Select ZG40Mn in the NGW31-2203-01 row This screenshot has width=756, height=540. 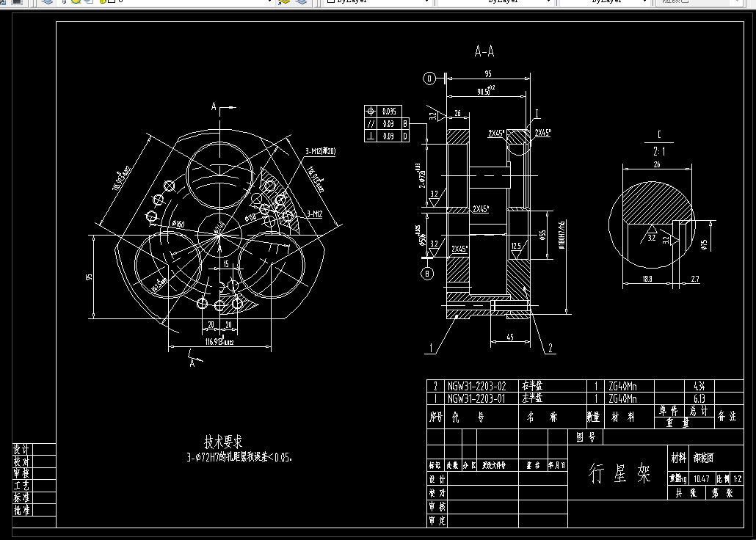622,398
